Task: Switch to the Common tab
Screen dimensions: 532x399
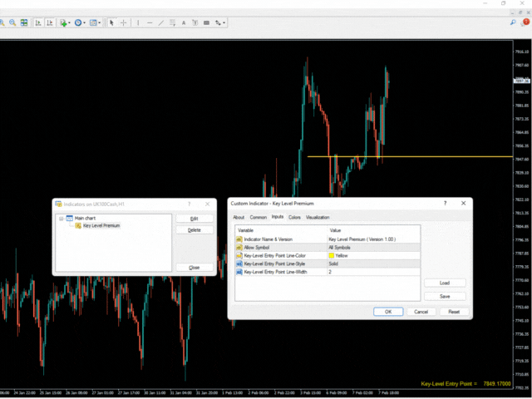Action: click(x=259, y=217)
